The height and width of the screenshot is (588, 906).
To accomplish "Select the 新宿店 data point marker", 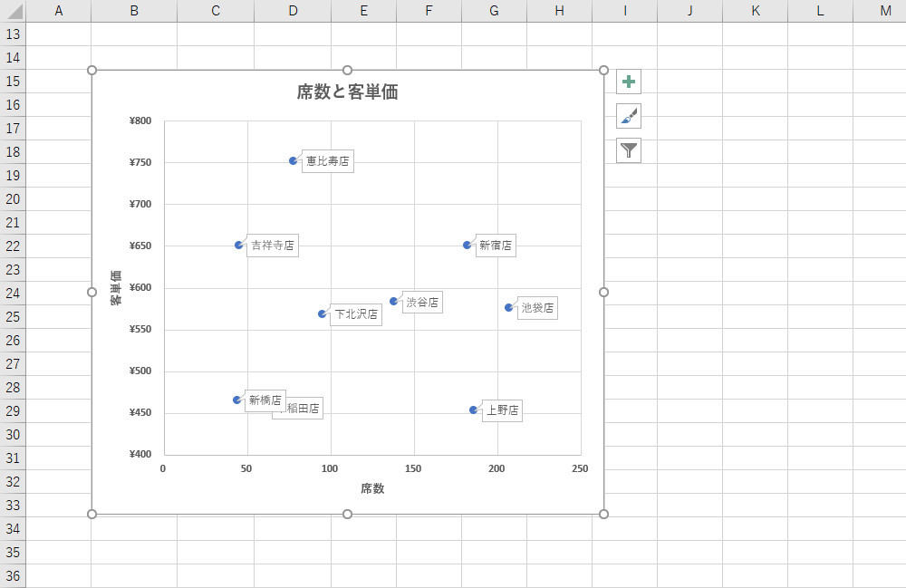I will tap(467, 246).
